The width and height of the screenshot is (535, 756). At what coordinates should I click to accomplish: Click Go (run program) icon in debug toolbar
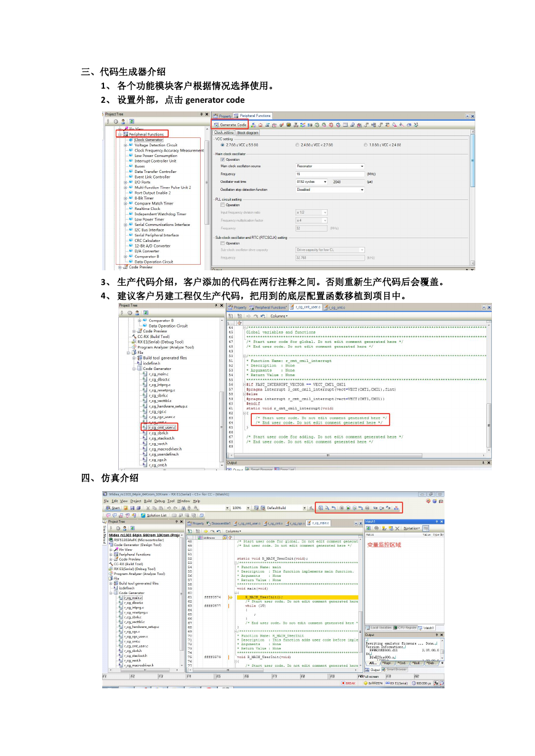click(x=348, y=508)
